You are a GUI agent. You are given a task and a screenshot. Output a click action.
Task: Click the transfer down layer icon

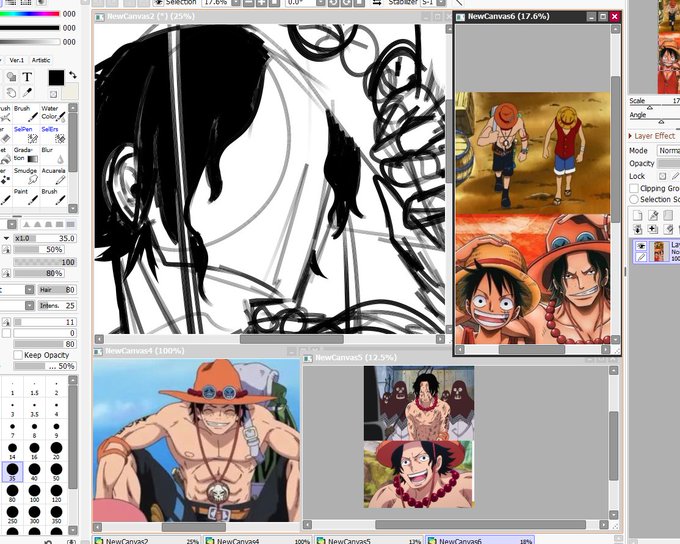pos(638,229)
